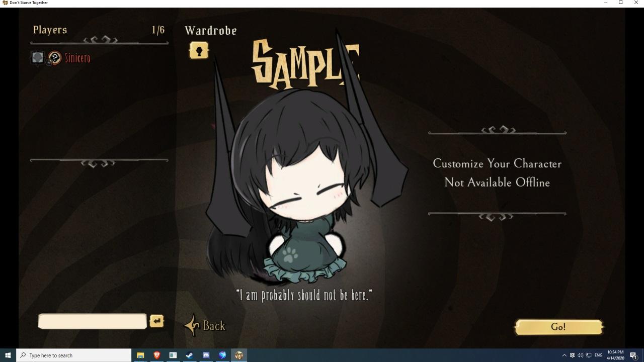Click the grey profile flair icon beside Sinicero
The height and width of the screenshot is (362, 644).
pyautogui.click(x=38, y=58)
